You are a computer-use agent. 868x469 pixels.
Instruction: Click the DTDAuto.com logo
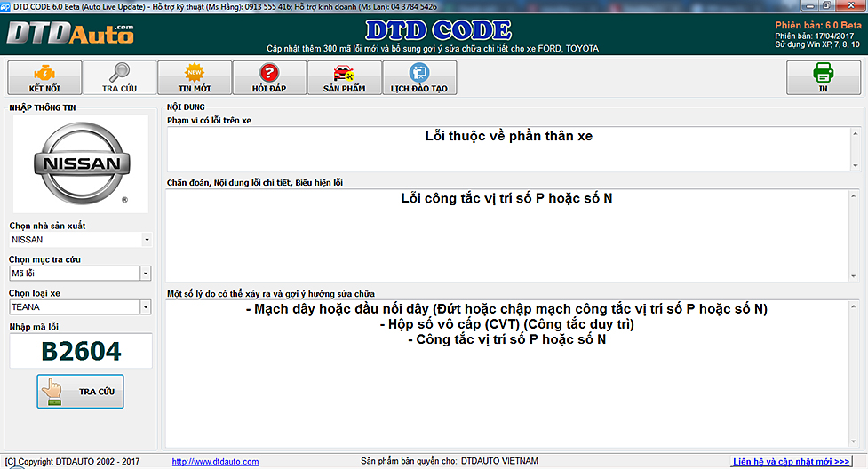70,34
